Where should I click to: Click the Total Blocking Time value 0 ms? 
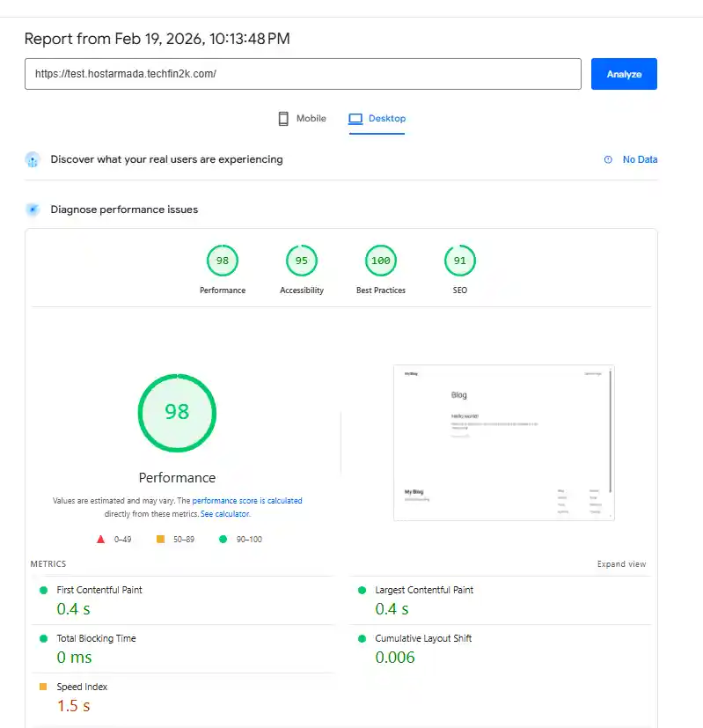point(74,658)
